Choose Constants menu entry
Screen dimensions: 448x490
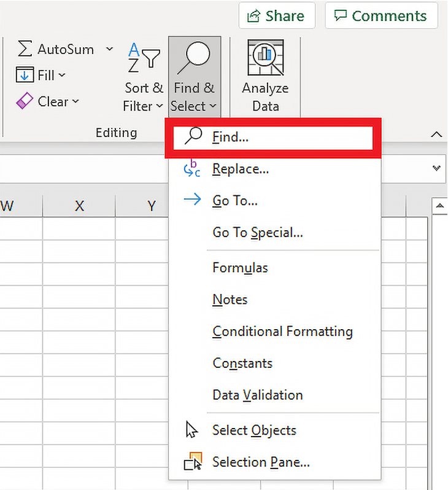click(x=274, y=364)
